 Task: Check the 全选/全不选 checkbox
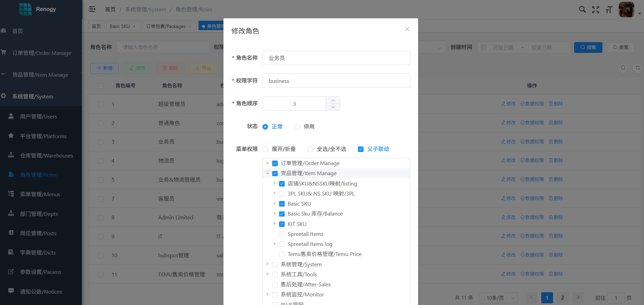coord(310,149)
